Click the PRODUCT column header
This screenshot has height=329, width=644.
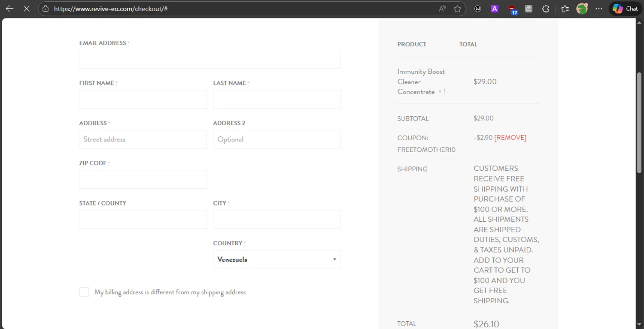pyautogui.click(x=412, y=44)
